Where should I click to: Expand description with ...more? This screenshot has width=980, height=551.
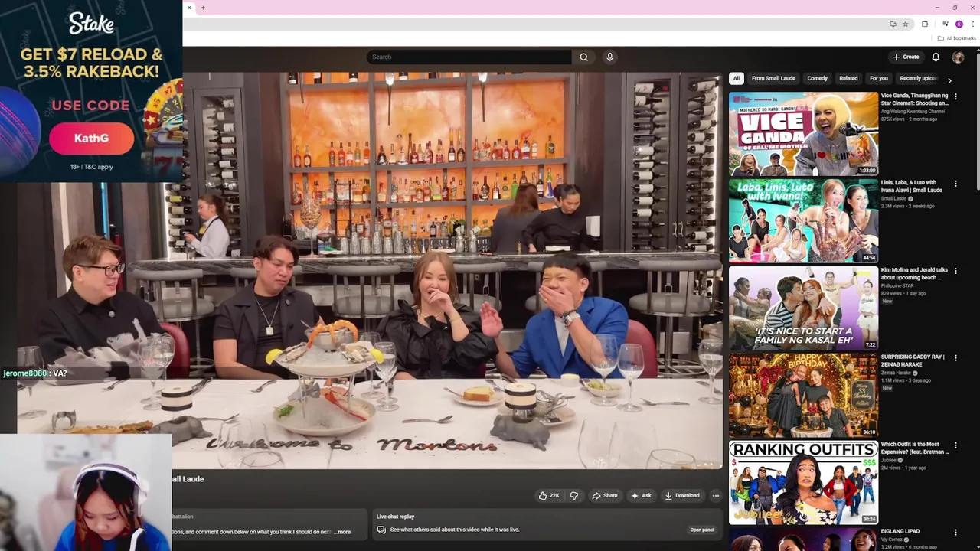coord(342,532)
